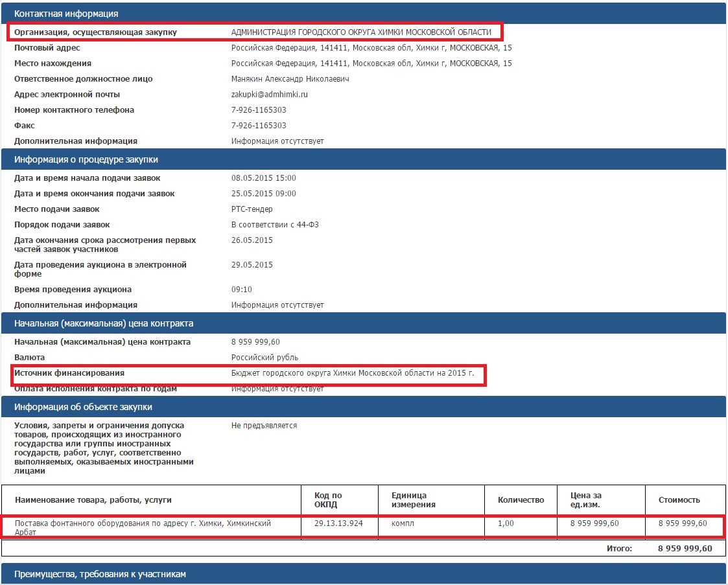Click the РТС-тендер value
Viewport: 728px width, 585px height.
pyautogui.click(x=252, y=209)
